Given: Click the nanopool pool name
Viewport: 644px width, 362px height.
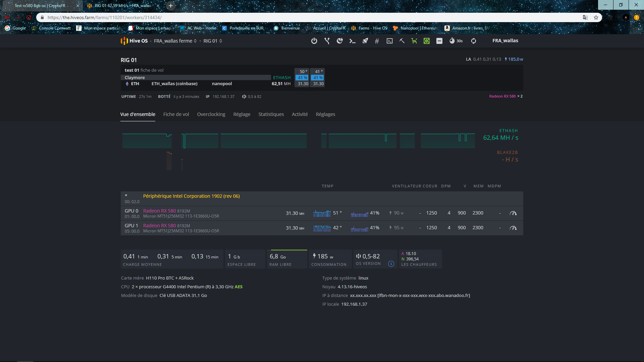Looking at the screenshot, I should [222, 84].
